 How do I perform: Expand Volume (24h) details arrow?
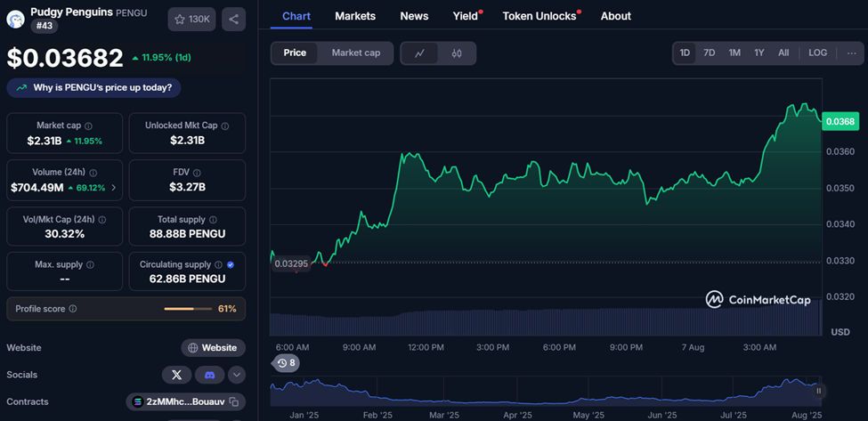coord(113,188)
